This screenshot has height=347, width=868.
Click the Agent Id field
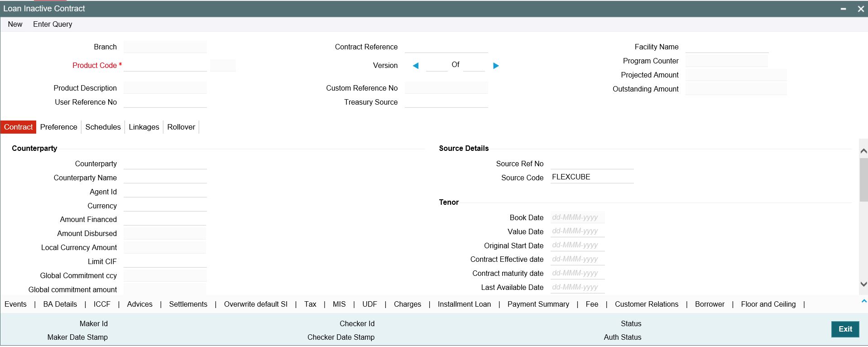click(165, 192)
